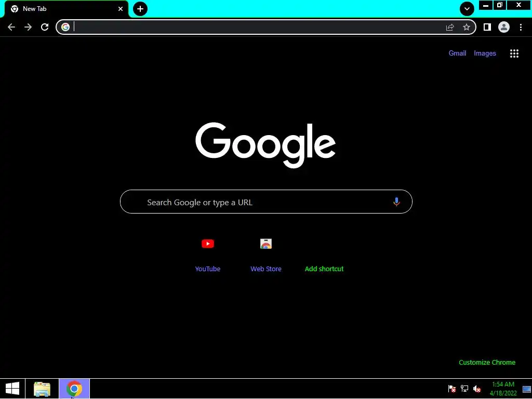This screenshot has width=532, height=399.
Task: Click the Chrome taskbar icon
Action: [x=74, y=389]
